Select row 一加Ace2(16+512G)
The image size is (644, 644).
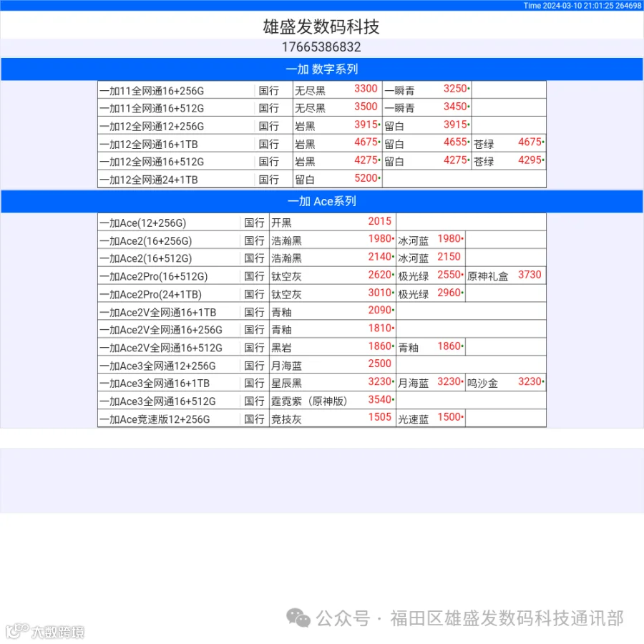[x=322, y=258]
